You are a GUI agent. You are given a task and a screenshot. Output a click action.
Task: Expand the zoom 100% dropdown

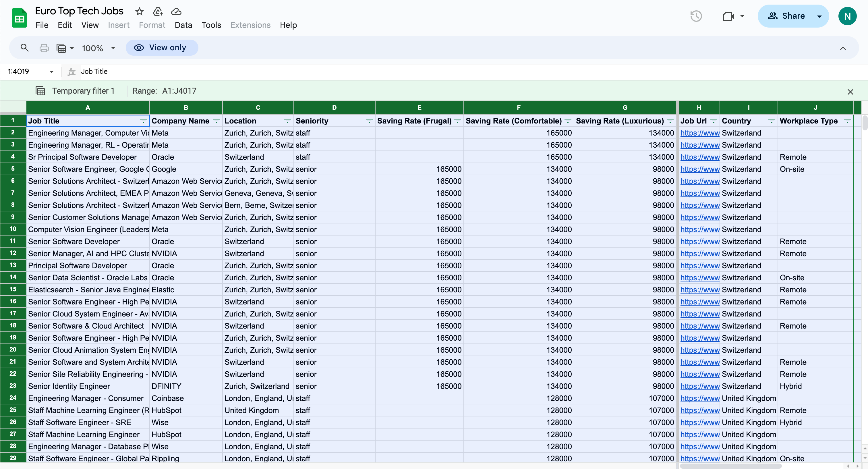pos(113,48)
